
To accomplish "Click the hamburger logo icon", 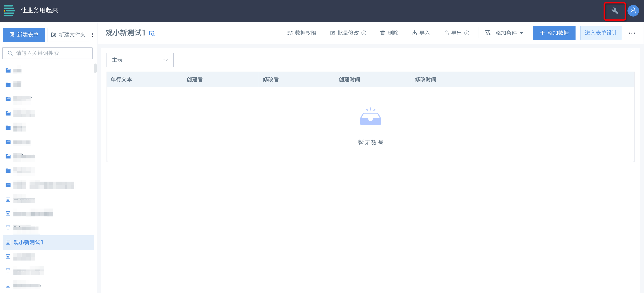I will pos(9,11).
